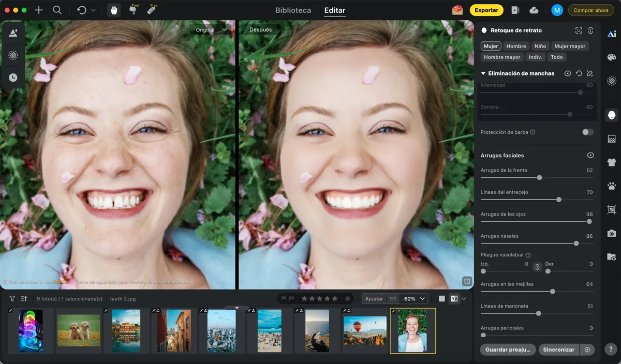Reset the Eliminación de manchas section
621x364 pixels.
click(579, 73)
